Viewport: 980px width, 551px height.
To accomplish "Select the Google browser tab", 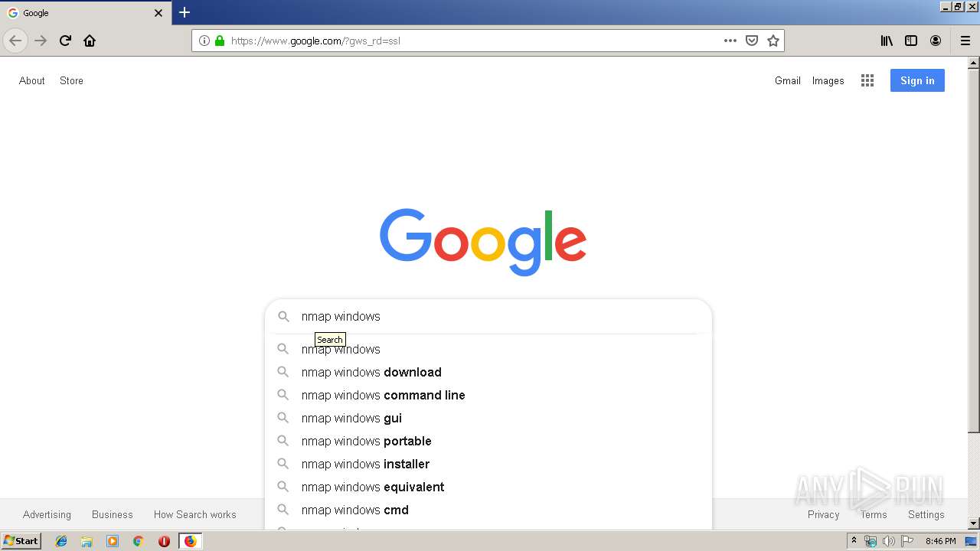I will pyautogui.click(x=86, y=13).
